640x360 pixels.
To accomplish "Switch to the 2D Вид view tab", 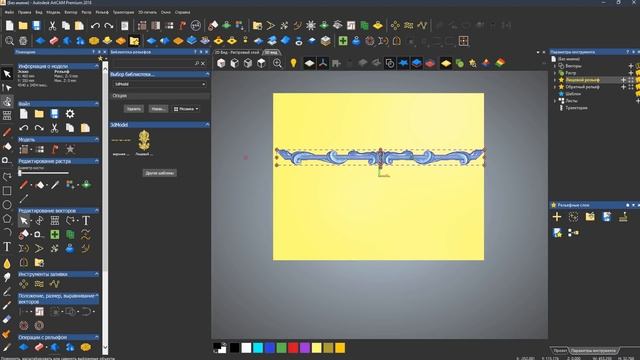I will tap(238, 52).
